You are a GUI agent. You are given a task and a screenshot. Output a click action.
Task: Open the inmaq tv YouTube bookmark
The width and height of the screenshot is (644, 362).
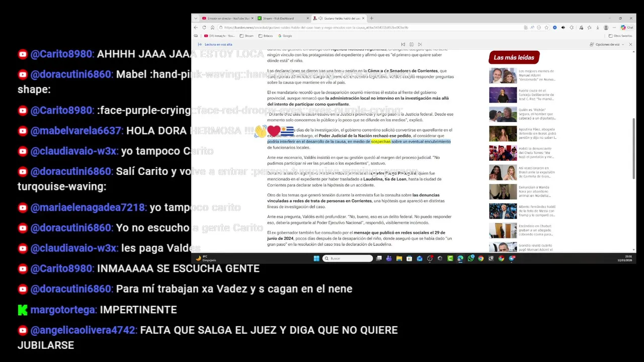point(219,36)
